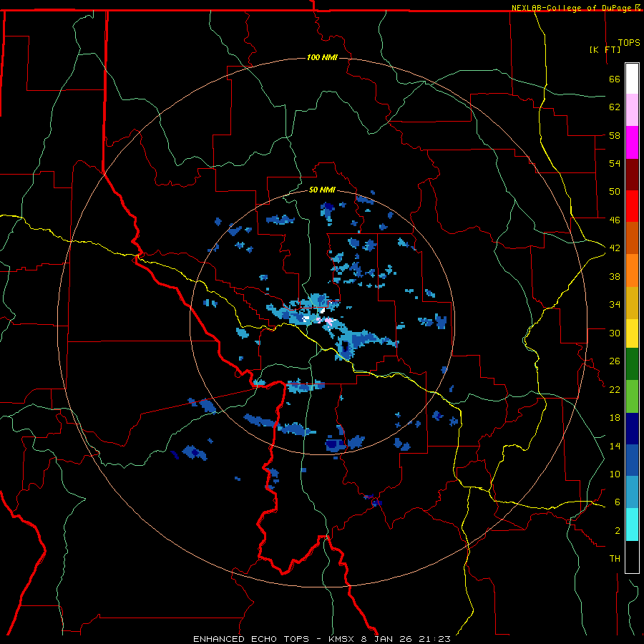Image resolution: width=644 pixels, height=644 pixels.
Task: Click the white 66 kft color swatch
Action: 632,79
